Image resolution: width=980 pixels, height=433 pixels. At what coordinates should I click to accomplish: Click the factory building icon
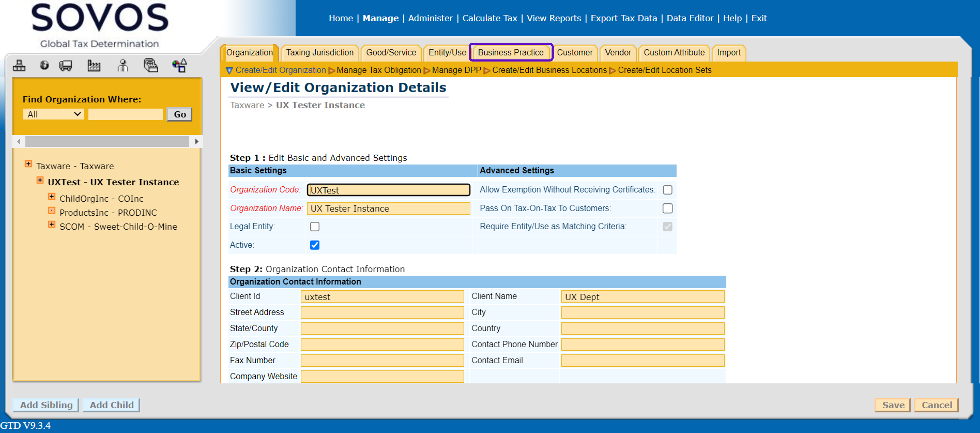[93, 65]
